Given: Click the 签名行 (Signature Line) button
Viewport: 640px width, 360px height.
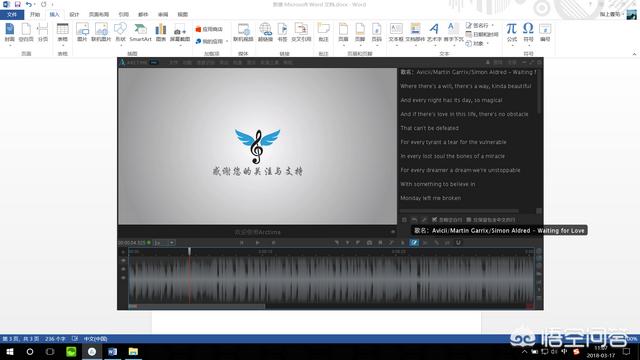Looking at the screenshot, I should point(480,25).
